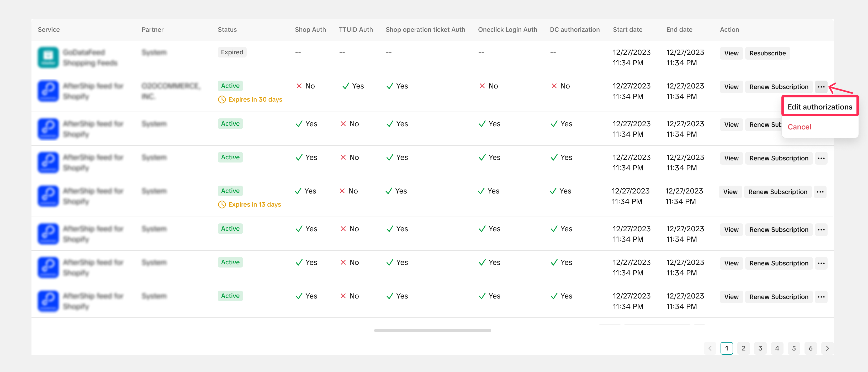
Task: Go to the next page with the right chevron
Action: 827,348
